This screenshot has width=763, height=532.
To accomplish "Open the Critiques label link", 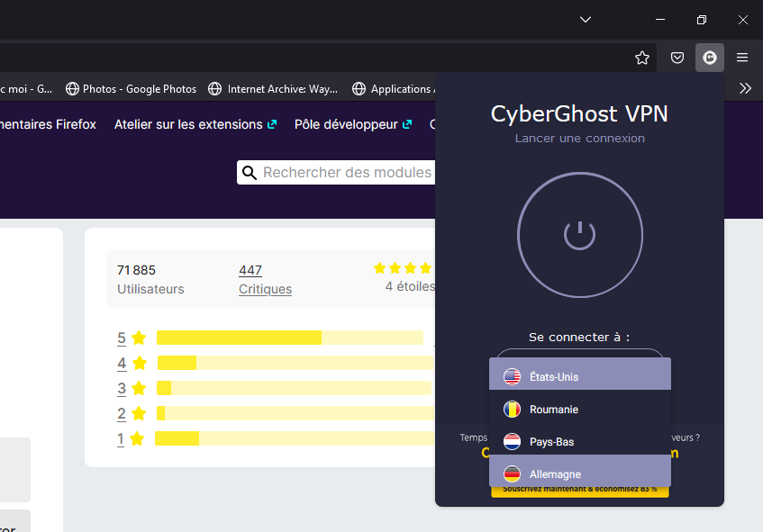I will [x=265, y=289].
